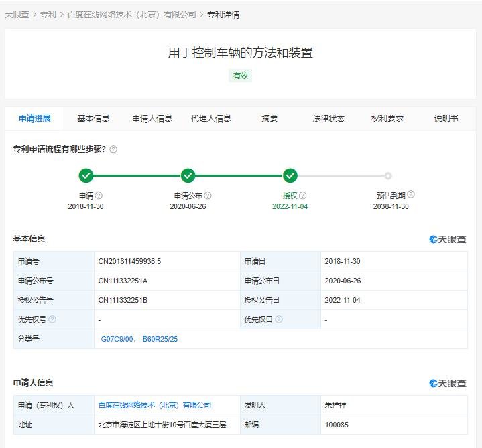482x448 pixels.
Task: Click the 授权公告号 row label
Action: [x=36, y=300]
